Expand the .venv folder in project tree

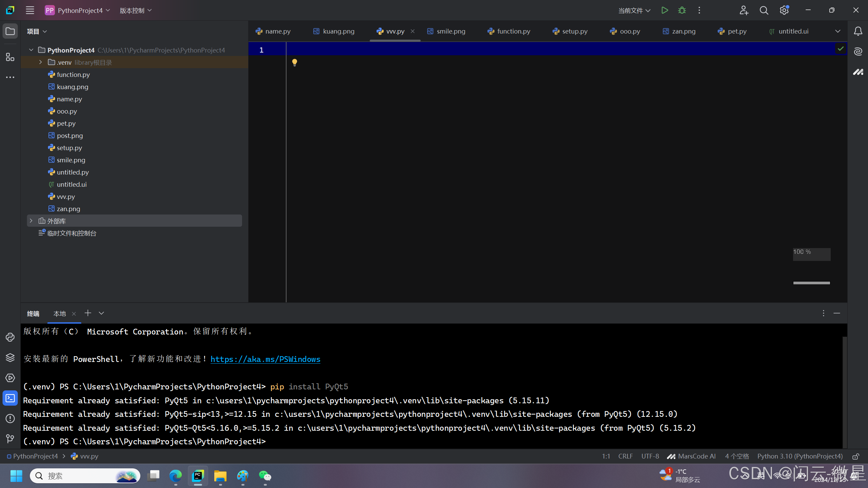click(40, 62)
